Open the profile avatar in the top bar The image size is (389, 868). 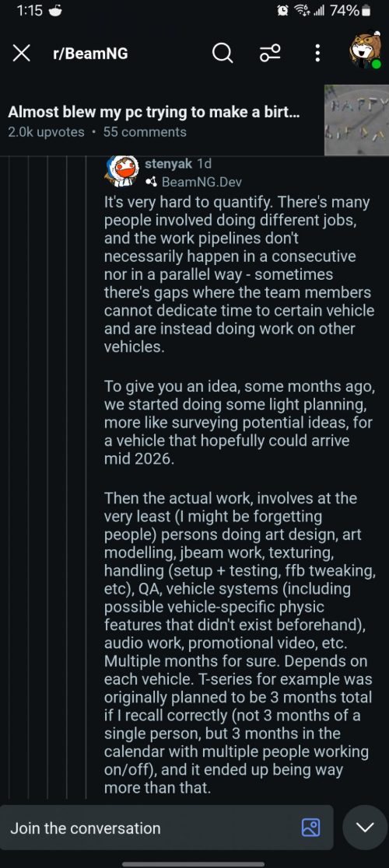click(366, 51)
